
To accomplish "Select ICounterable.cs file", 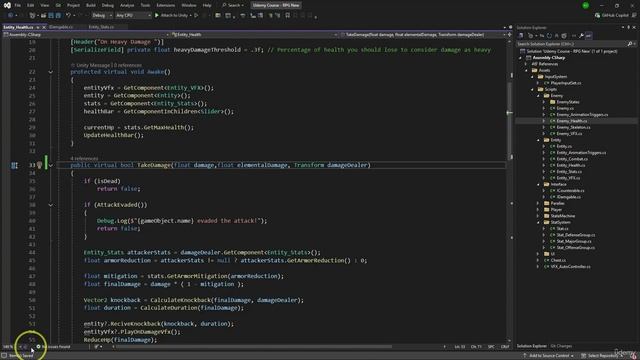I will [x=570, y=191].
